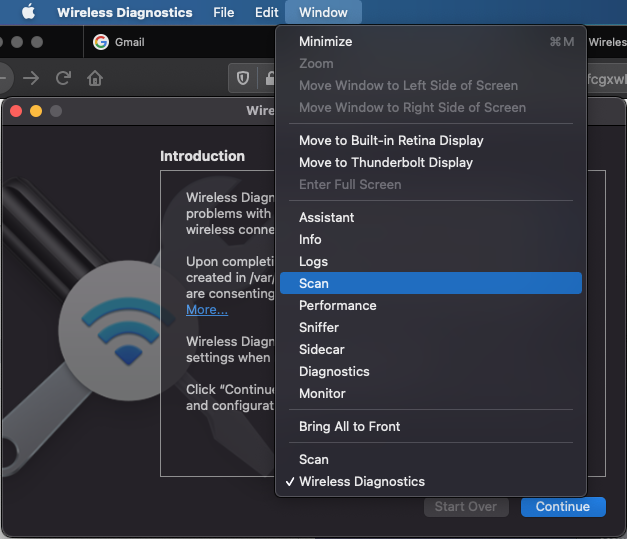Open the Monitor window item
This screenshot has height=539, width=627.
pyautogui.click(x=431, y=393)
